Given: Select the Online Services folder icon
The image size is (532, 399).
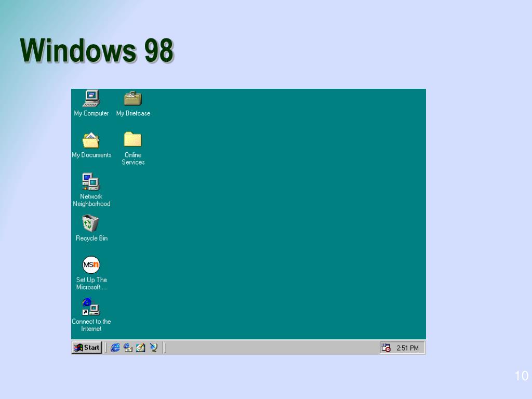Looking at the screenshot, I should [x=132, y=139].
